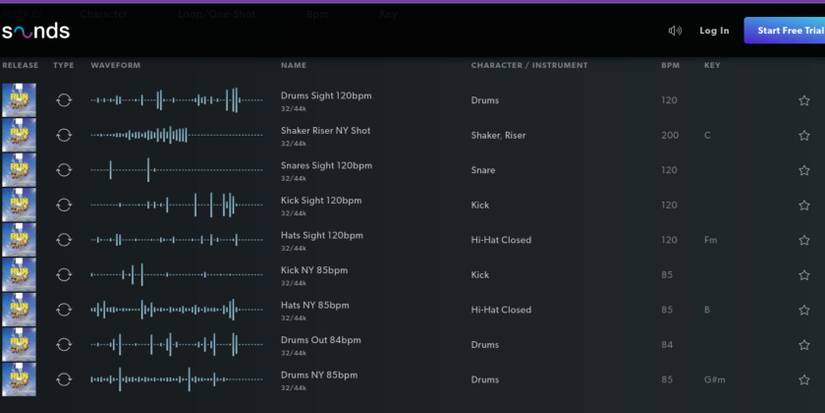Click loop type icon for Snares Sight 120bpm
The image size is (825, 413).
(x=64, y=170)
